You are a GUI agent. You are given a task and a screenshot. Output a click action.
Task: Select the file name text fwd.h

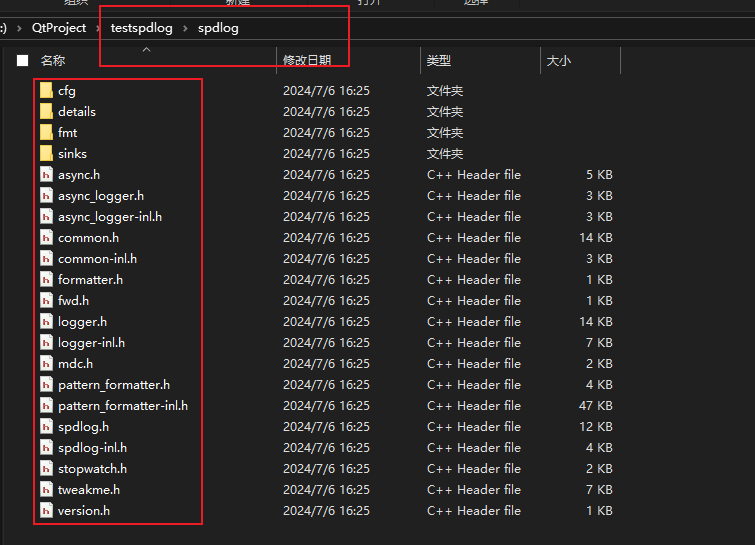pyautogui.click(x=74, y=301)
